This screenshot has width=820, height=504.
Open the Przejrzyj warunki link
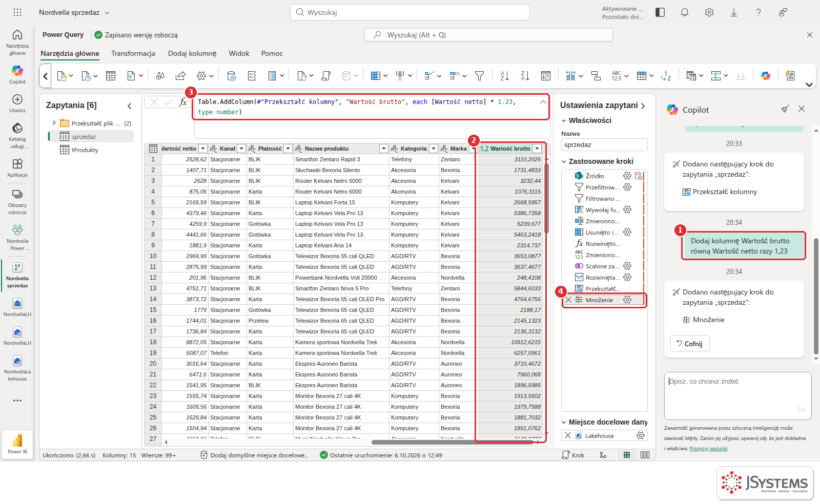[x=708, y=449]
